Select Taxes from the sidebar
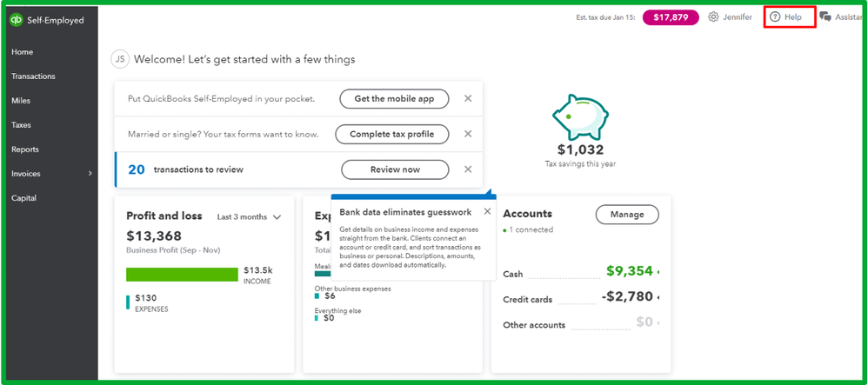 (21, 125)
